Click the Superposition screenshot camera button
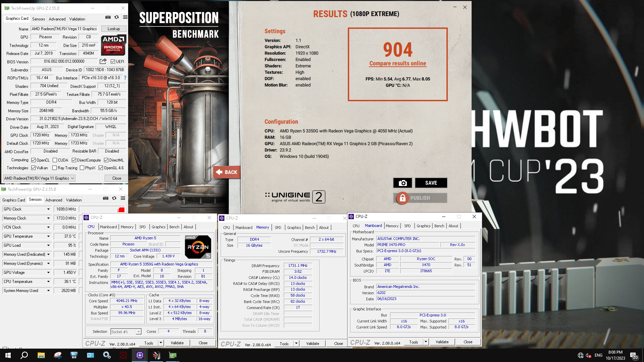This screenshot has height=362, width=644. point(402,183)
